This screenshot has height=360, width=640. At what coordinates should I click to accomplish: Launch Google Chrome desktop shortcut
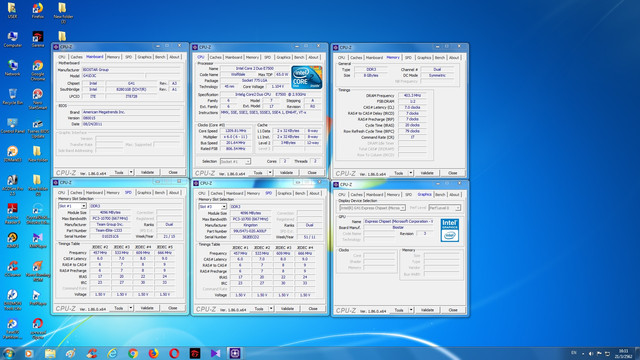click(38, 70)
